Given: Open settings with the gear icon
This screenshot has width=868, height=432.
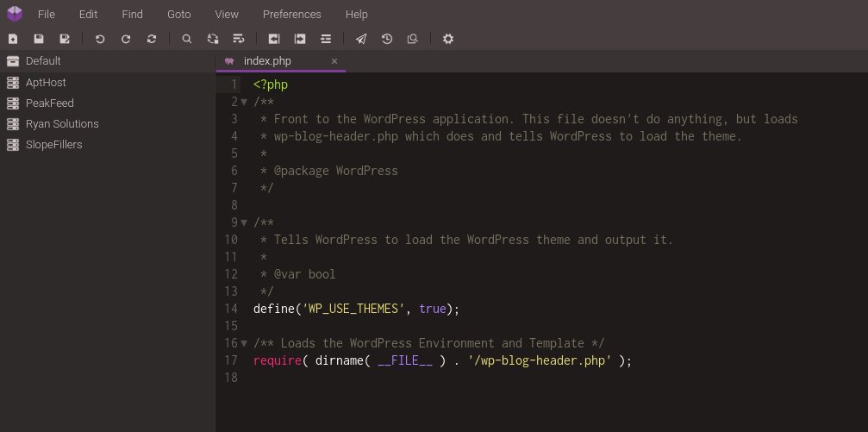Looking at the screenshot, I should tap(447, 39).
